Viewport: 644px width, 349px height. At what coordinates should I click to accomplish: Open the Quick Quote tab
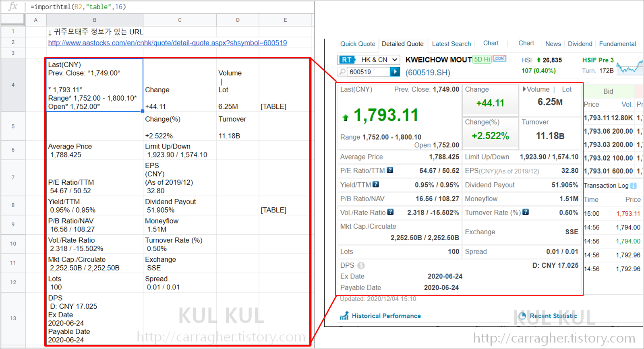click(x=358, y=44)
